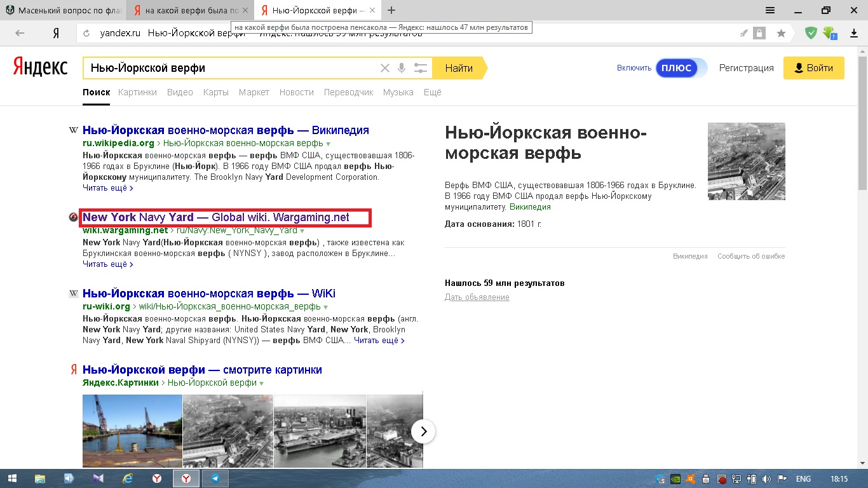868x488 pixels.
Task: Open Windows Start menu
Action: [12, 478]
